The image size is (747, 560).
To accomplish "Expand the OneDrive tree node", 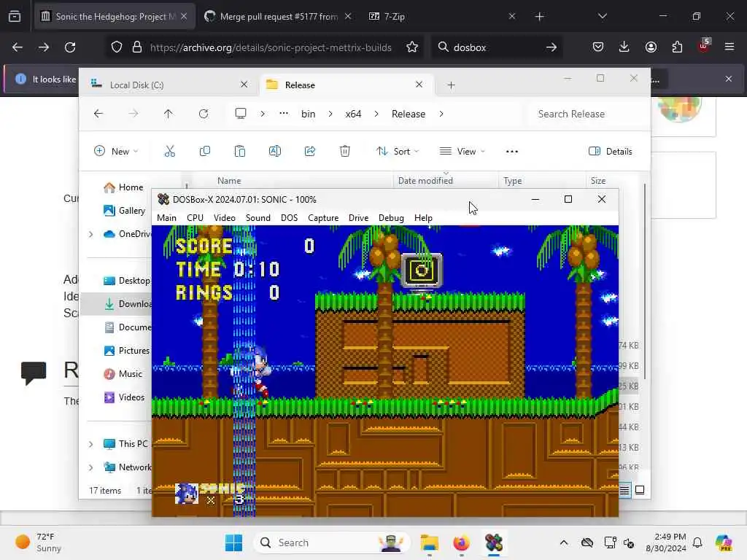I will pyautogui.click(x=91, y=234).
